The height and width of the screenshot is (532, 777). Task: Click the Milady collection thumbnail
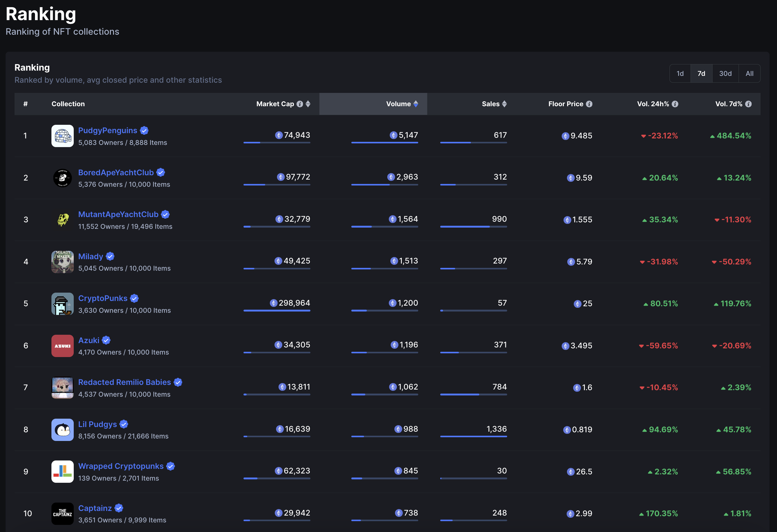click(63, 262)
